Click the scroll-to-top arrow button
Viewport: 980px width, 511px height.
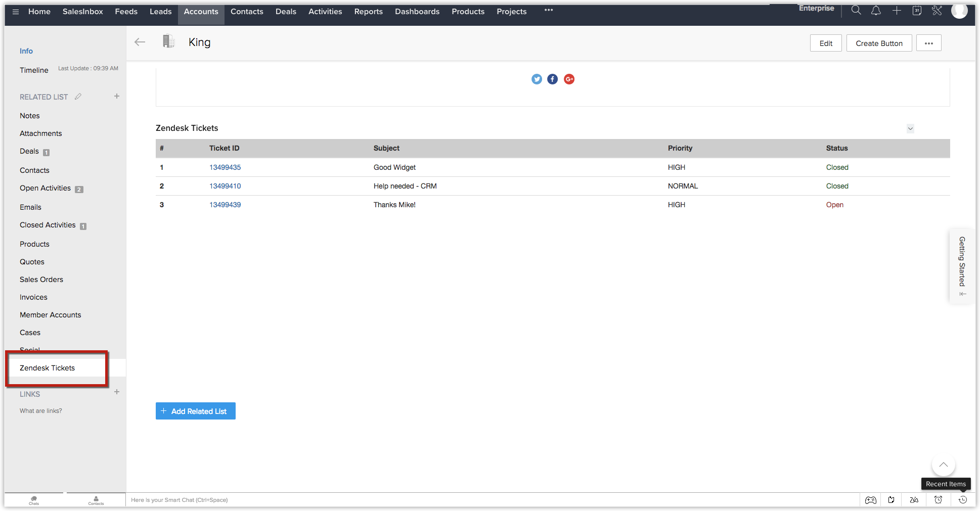pyautogui.click(x=943, y=465)
